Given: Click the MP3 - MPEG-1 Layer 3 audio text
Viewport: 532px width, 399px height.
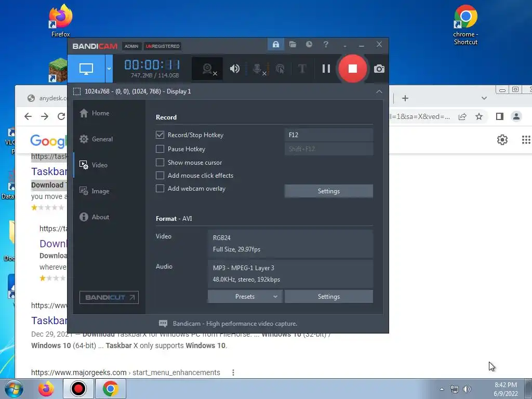Looking at the screenshot, I should click(x=243, y=268).
